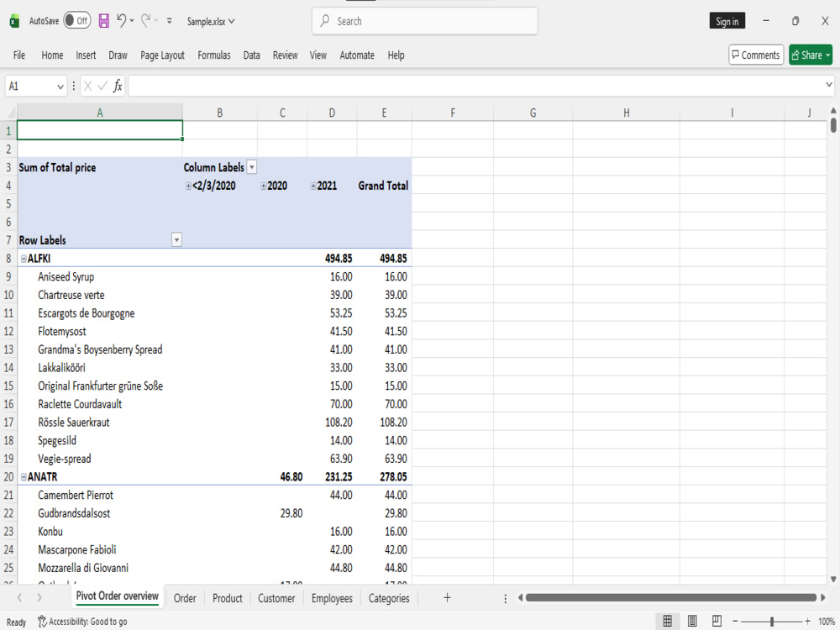
Task: Open Page Break Preview from the status bar
Action: coord(717,621)
